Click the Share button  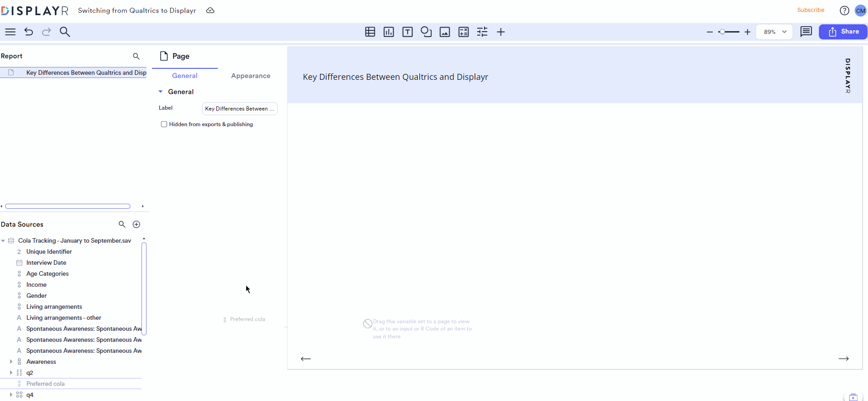click(843, 32)
